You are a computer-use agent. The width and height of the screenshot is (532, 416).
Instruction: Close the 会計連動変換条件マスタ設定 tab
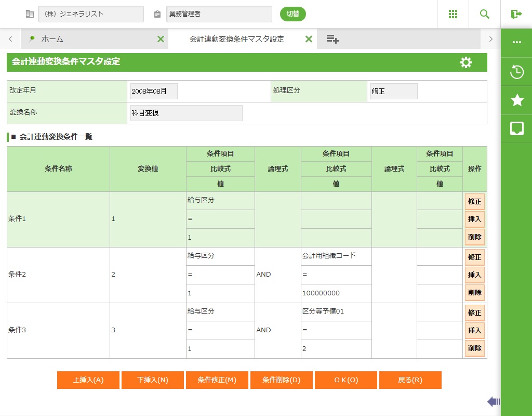tap(309, 39)
